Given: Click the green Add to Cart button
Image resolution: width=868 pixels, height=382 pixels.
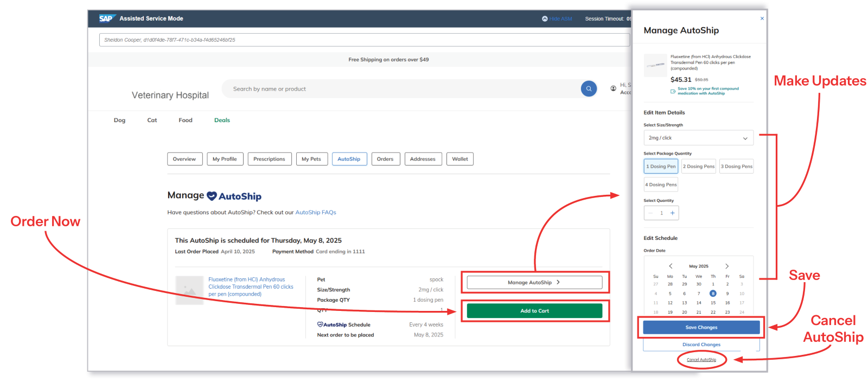Looking at the screenshot, I should coord(534,311).
